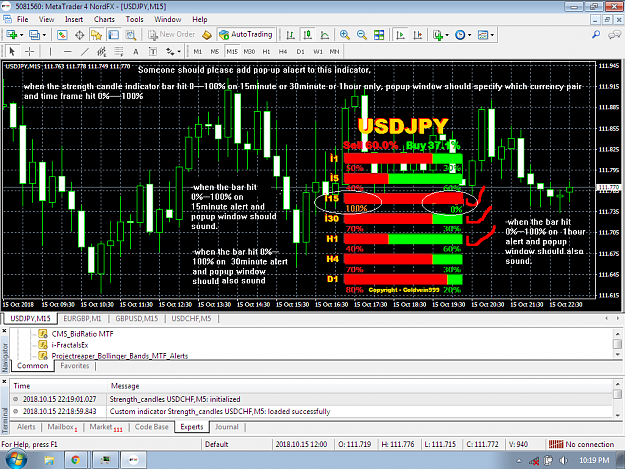Open the Periods clock dropdown
Image resolution: width=625 pixels, height=469 pixels.
(x=463, y=35)
